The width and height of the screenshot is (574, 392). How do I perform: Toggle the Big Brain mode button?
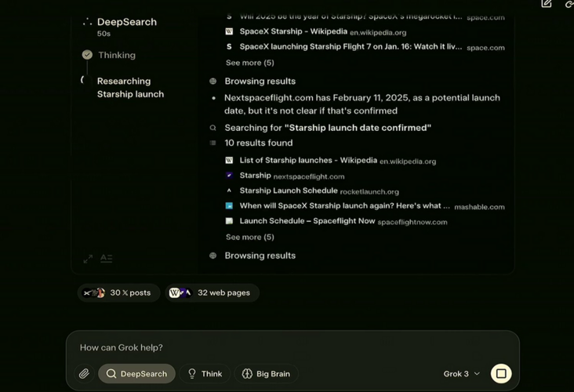[x=266, y=374]
